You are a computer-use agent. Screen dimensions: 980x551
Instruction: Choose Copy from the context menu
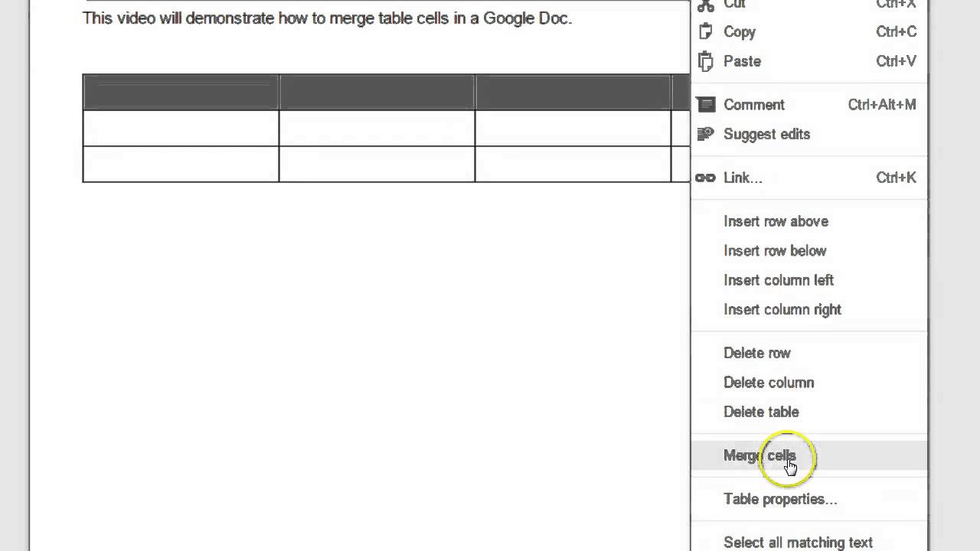pos(809,32)
